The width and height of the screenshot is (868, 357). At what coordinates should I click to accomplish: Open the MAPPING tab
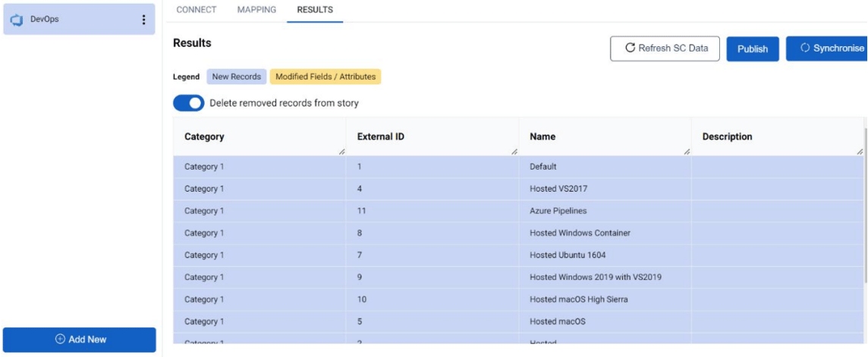[x=257, y=10]
